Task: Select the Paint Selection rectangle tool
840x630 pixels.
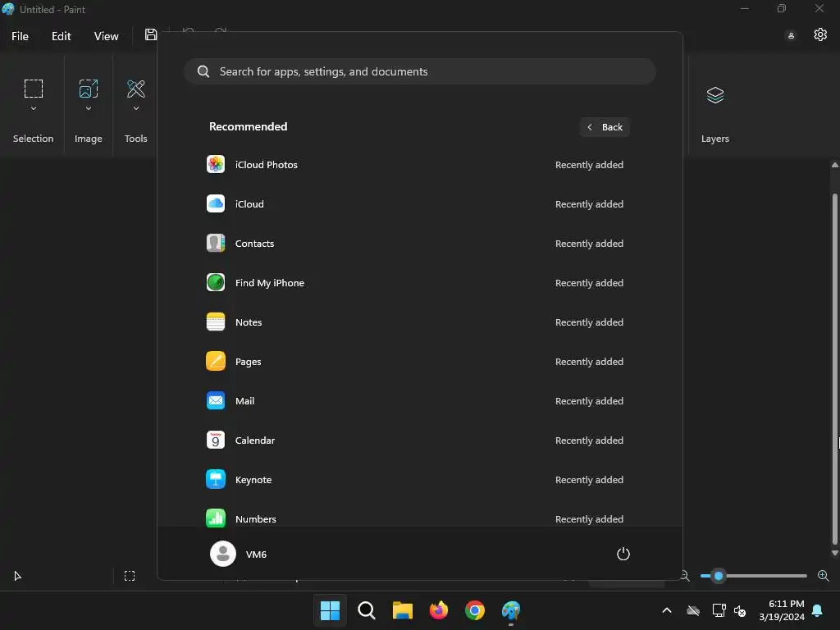Action: (x=33, y=89)
